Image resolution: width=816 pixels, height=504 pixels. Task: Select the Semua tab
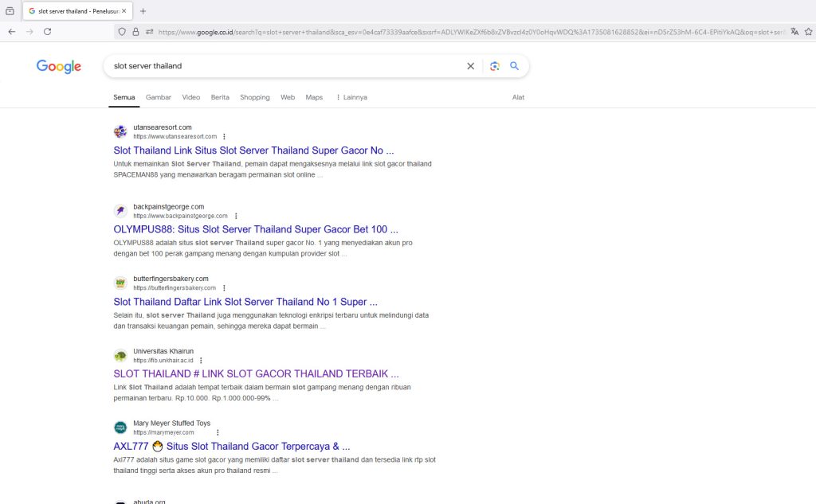coord(124,97)
